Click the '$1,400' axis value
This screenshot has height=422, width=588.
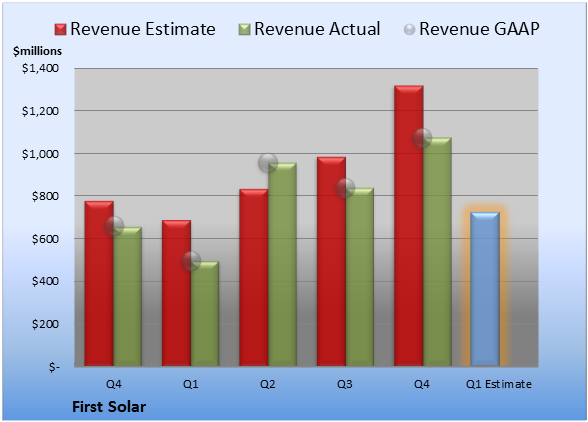[40, 68]
